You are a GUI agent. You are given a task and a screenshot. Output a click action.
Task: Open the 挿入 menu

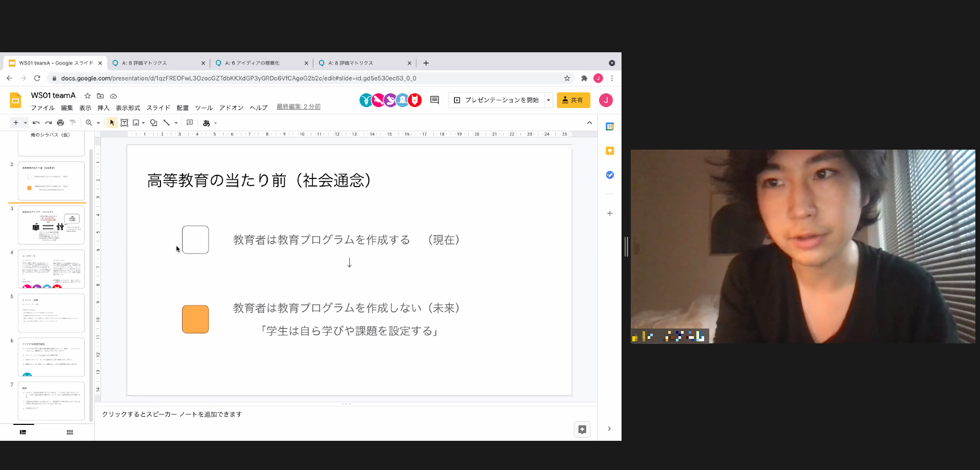tap(104, 108)
